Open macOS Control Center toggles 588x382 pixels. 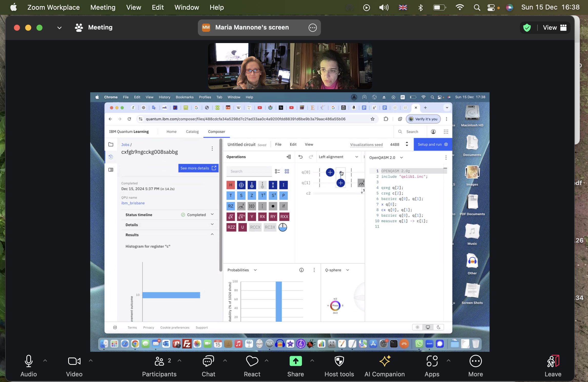(491, 7)
